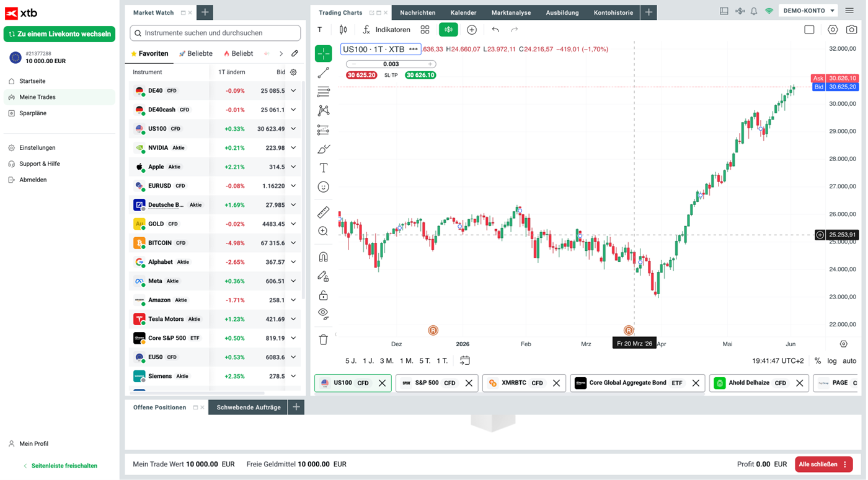Screen dimensions: 868x480
Task: Switch to the Marktanalyse tab
Action: click(x=511, y=12)
